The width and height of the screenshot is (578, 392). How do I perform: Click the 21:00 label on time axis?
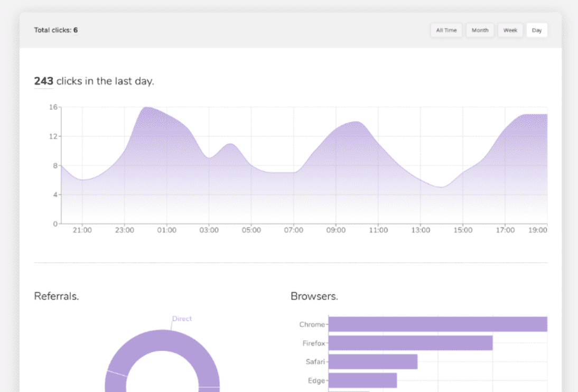(x=82, y=230)
